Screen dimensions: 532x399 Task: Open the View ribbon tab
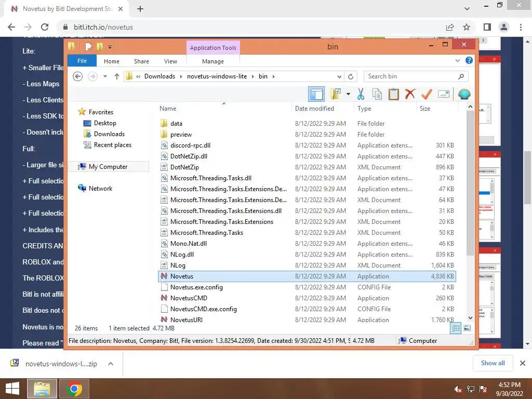click(170, 61)
